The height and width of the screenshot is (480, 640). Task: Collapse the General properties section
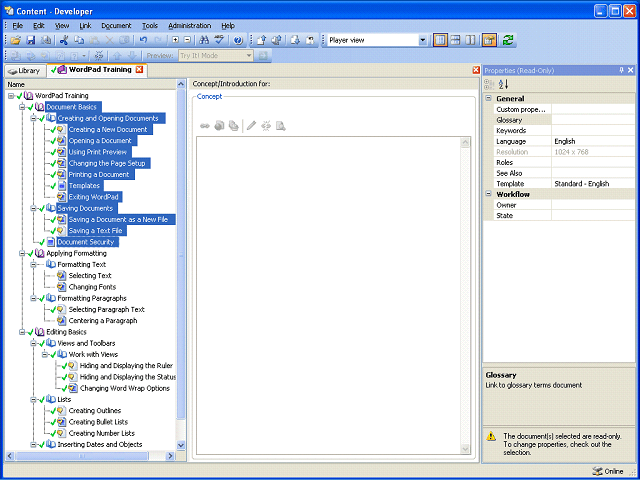pos(489,99)
